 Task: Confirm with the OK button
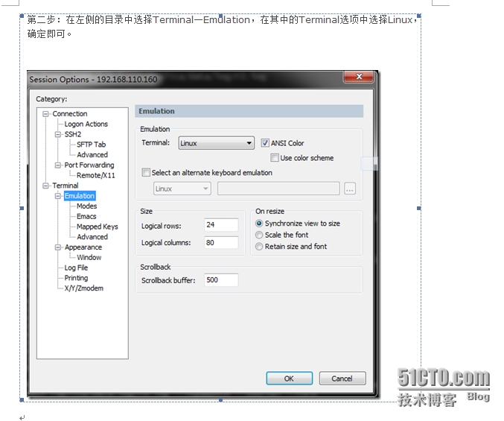[290, 379]
